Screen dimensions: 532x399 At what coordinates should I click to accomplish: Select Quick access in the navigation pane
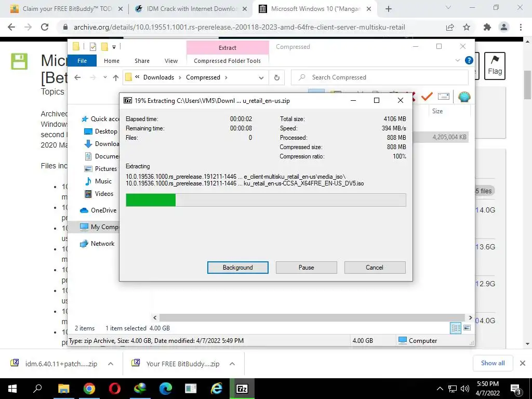100,119
